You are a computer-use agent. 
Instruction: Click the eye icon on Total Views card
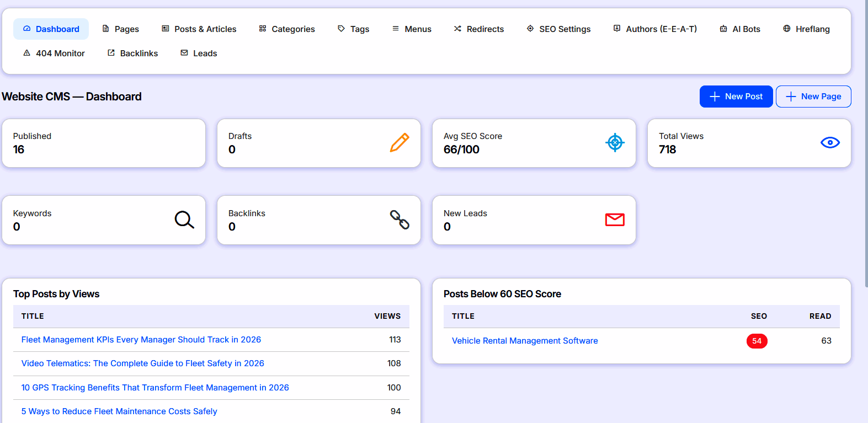pos(830,142)
